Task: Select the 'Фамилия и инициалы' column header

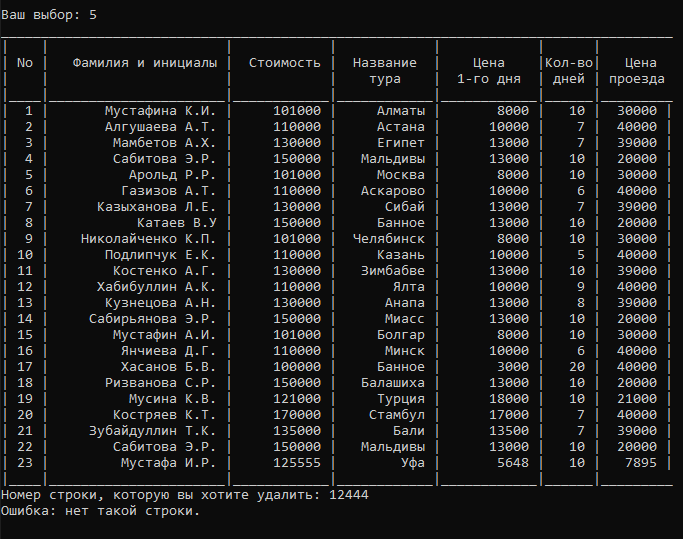Action: point(145,63)
